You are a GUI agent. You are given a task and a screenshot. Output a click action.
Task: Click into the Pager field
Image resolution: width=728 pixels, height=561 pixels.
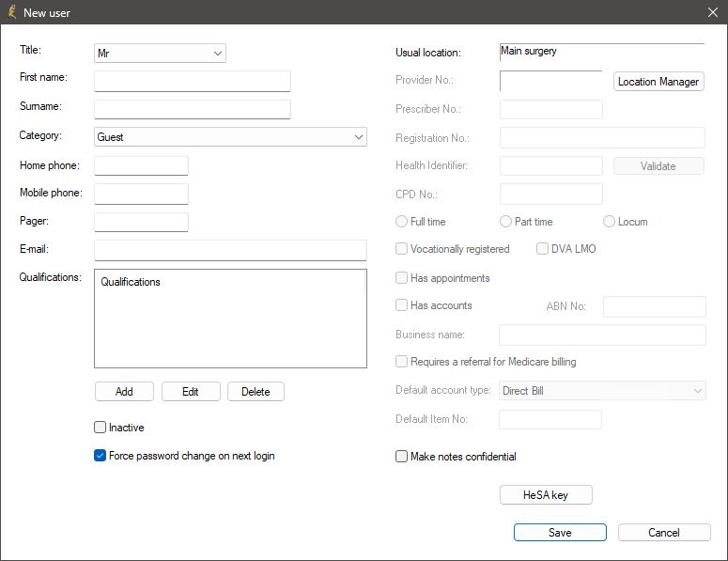tap(141, 222)
